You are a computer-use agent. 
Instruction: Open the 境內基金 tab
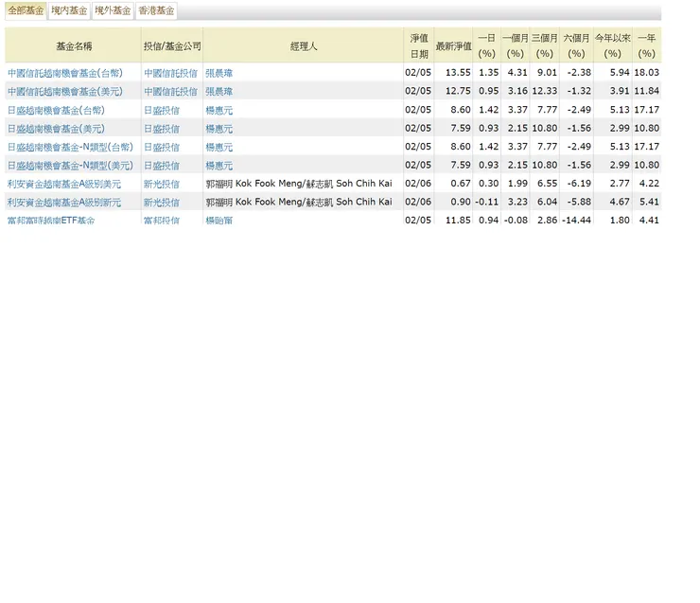coord(69,10)
